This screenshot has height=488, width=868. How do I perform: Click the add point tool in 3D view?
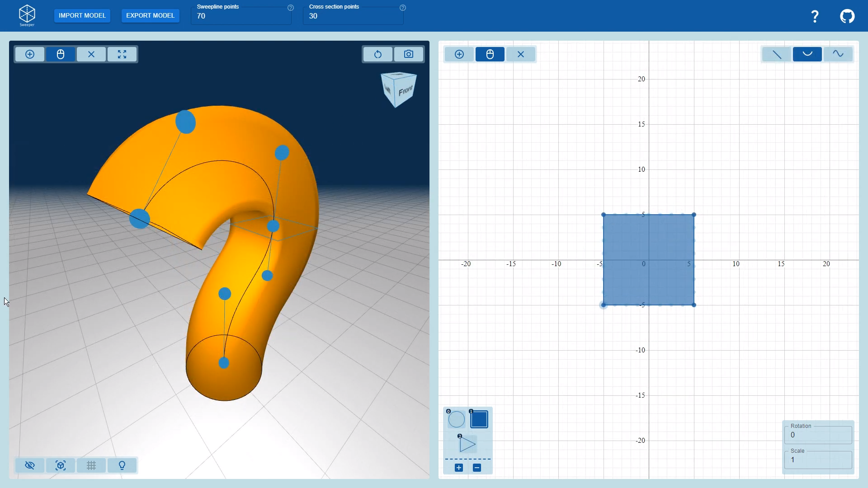tap(30, 54)
